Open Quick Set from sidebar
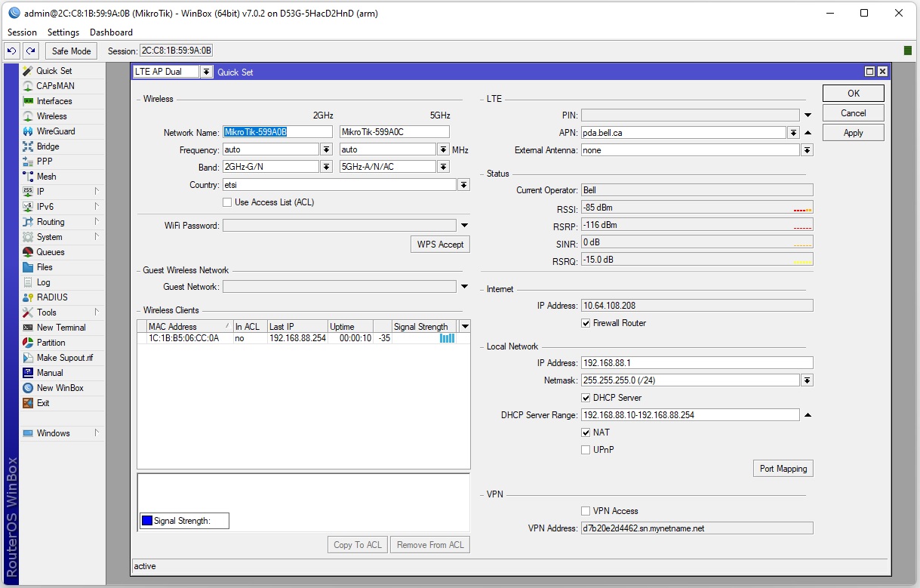Screen dimensions: 920x588 pyautogui.click(x=54, y=71)
